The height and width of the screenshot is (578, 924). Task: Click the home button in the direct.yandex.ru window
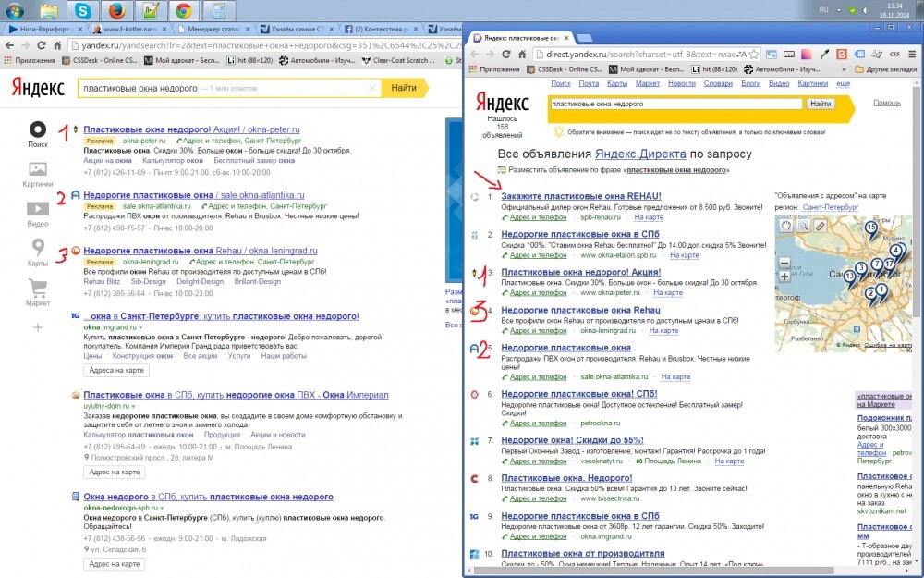(x=522, y=55)
